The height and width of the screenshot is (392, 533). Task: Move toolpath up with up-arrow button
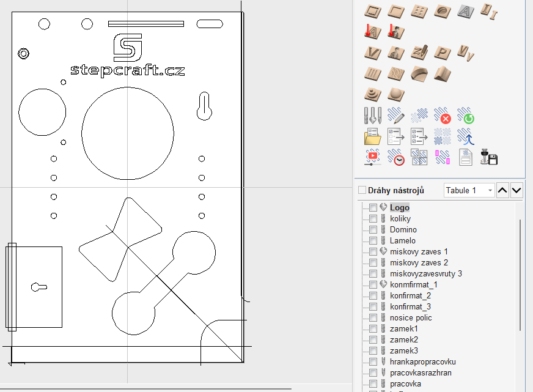502,190
